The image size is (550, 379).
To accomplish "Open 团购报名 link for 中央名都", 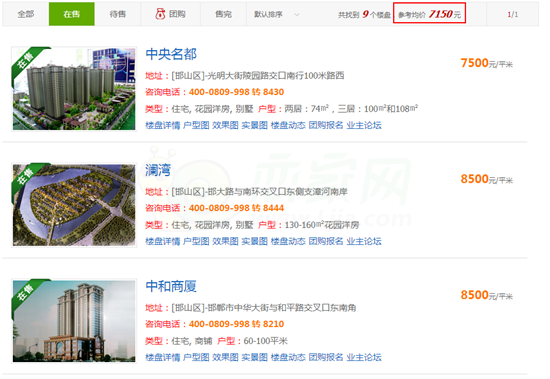I will pos(326,125).
